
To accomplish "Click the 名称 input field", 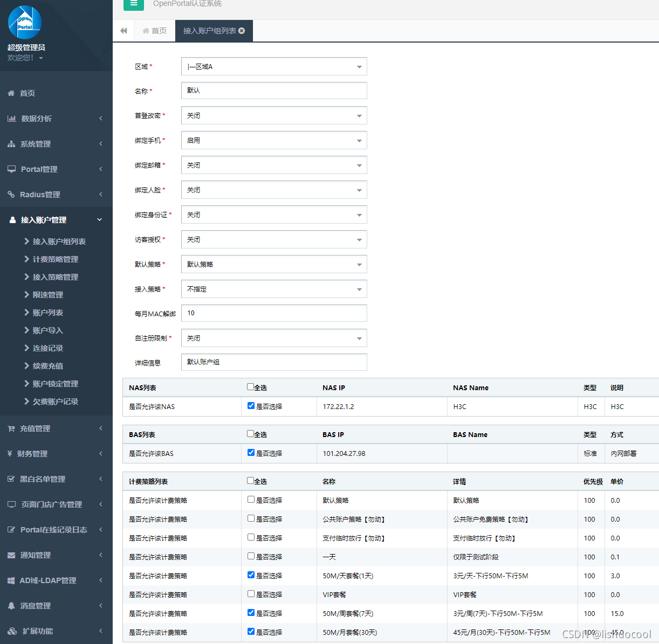I will 274,91.
